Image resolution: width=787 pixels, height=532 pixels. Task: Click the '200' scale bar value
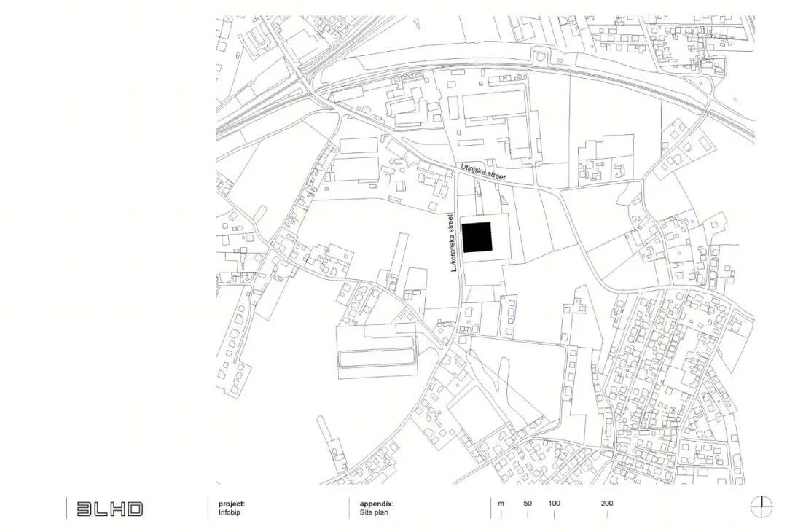607,503
